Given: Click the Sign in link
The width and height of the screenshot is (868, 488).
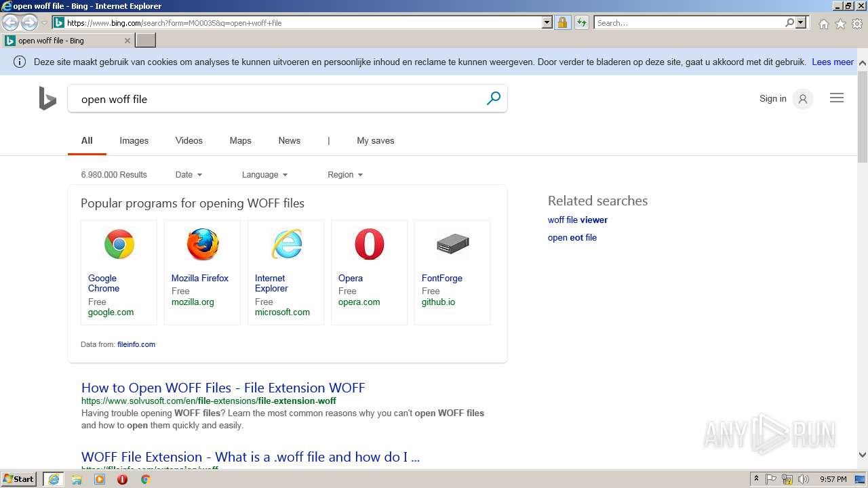Looking at the screenshot, I should 773,99.
